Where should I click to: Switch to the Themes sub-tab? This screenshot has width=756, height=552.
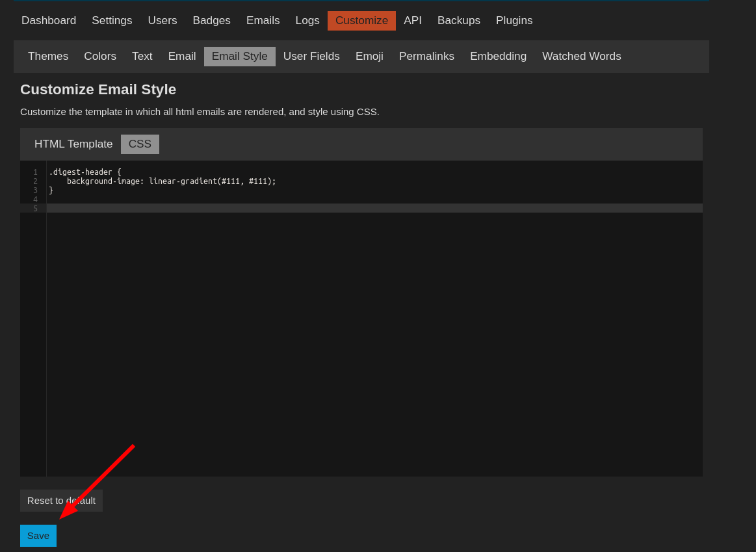click(48, 57)
